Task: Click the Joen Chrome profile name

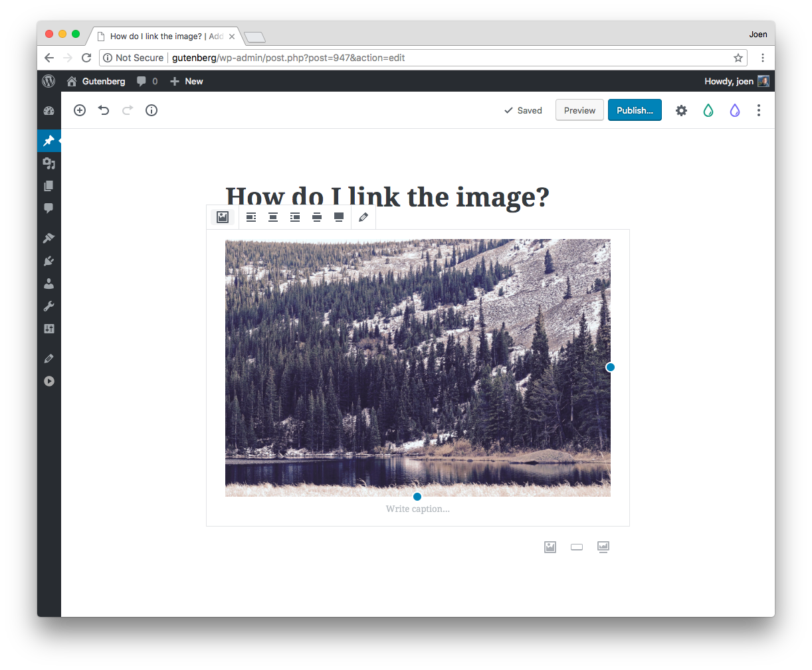Action: tap(758, 35)
